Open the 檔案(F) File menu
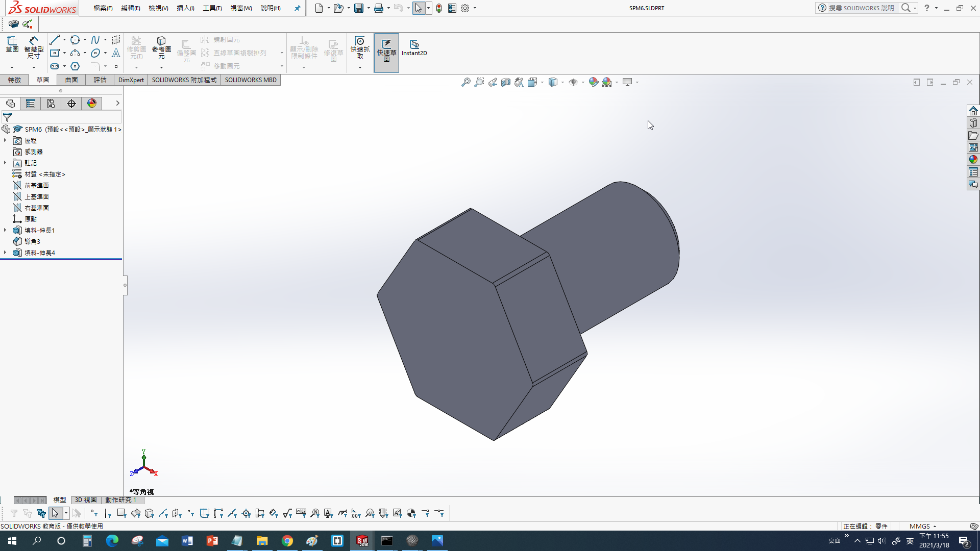This screenshot has height=551, width=980. coord(103,8)
